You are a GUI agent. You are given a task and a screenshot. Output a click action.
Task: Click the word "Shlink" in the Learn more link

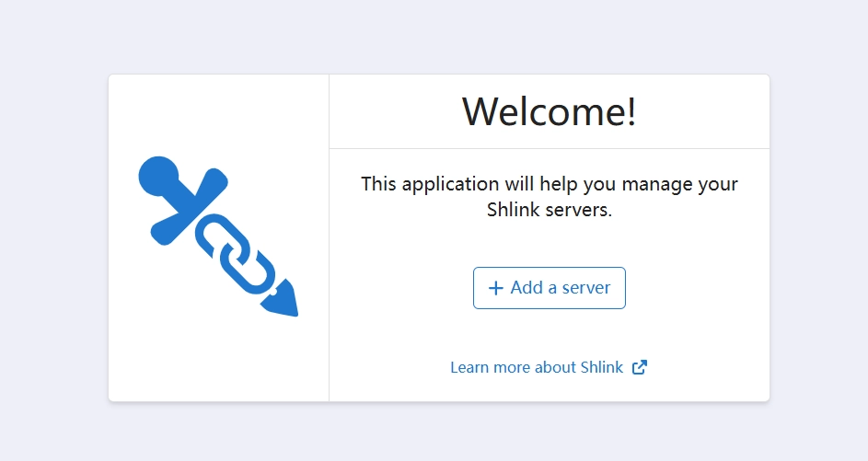point(602,367)
